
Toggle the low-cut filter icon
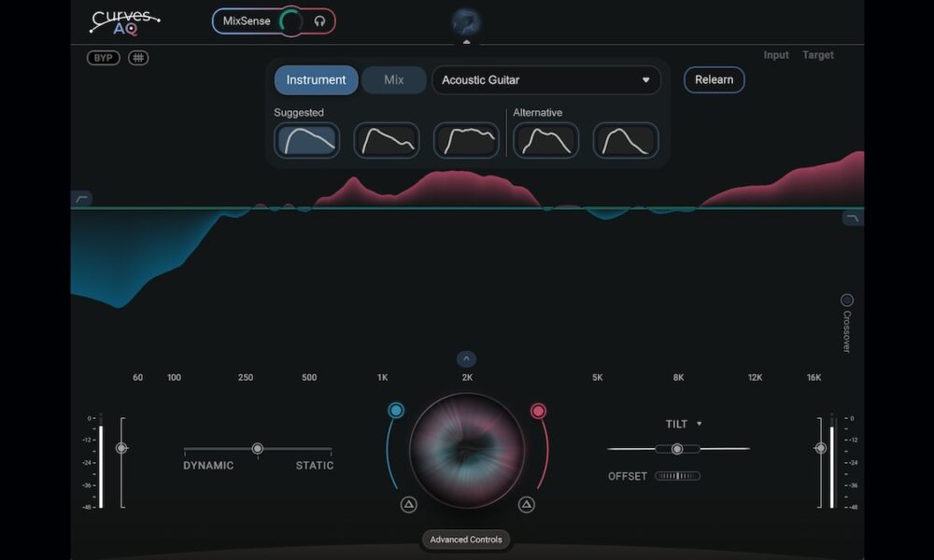(81, 198)
